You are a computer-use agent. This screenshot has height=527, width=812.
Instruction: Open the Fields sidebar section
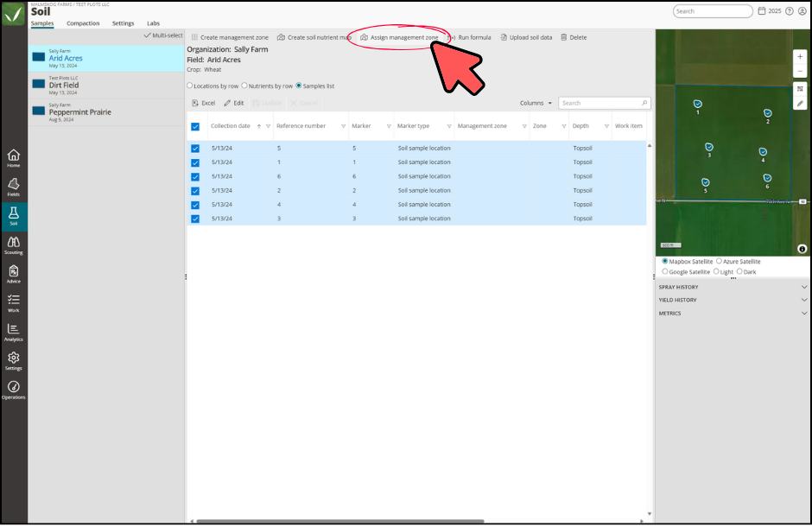point(14,187)
